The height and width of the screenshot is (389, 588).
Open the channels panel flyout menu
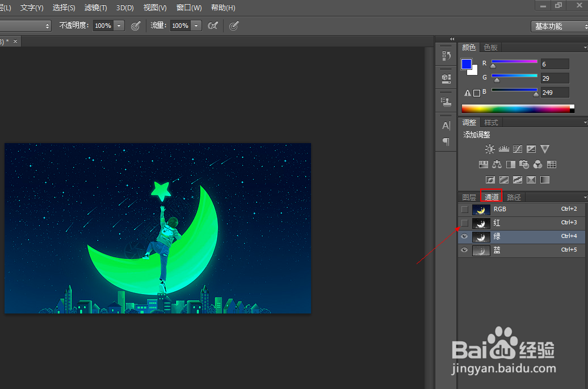tap(585, 197)
